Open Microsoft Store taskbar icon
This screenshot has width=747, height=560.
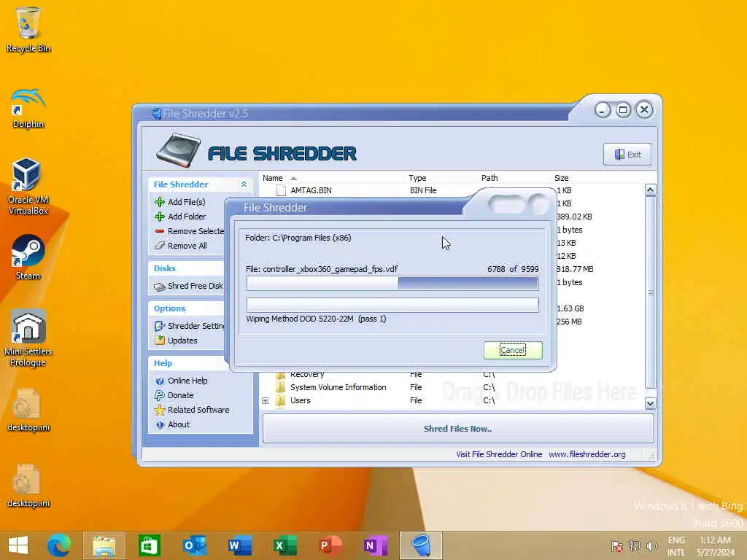pos(149,545)
